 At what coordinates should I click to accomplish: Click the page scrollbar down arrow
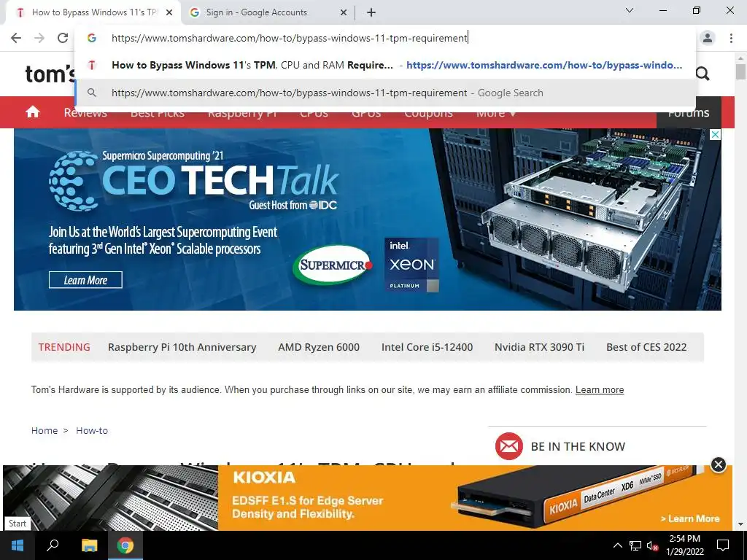pyautogui.click(x=740, y=524)
